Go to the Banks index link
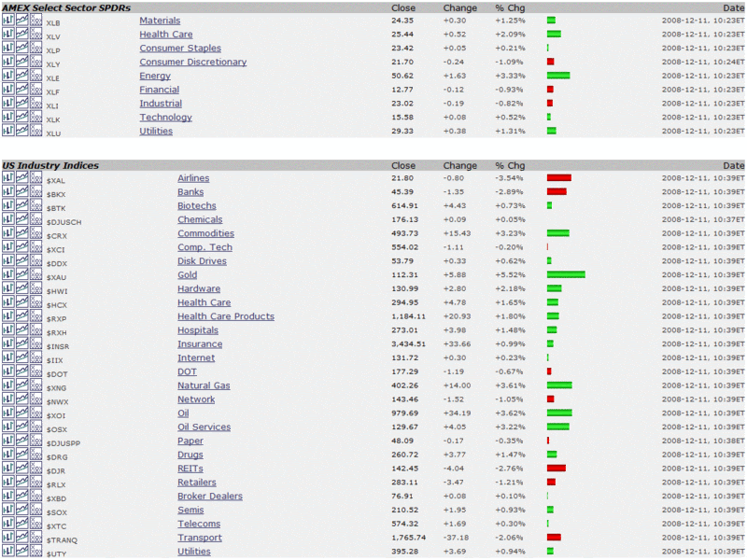747x560 pixels. coord(190,192)
